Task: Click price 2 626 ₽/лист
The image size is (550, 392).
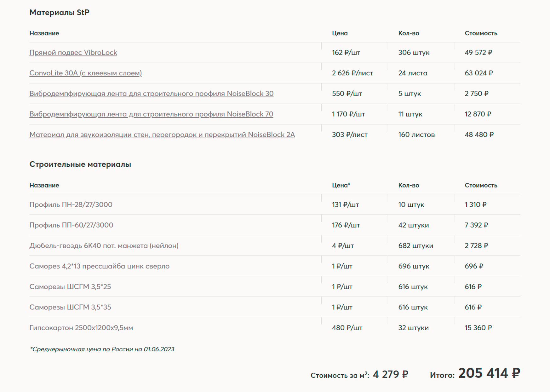Action: [352, 73]
